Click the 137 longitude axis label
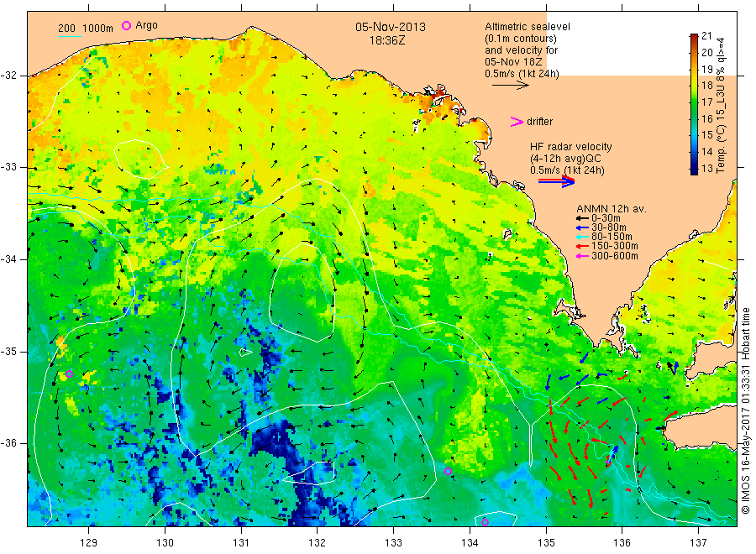Viewport: 756px width, 554px height. click(698, 543)
